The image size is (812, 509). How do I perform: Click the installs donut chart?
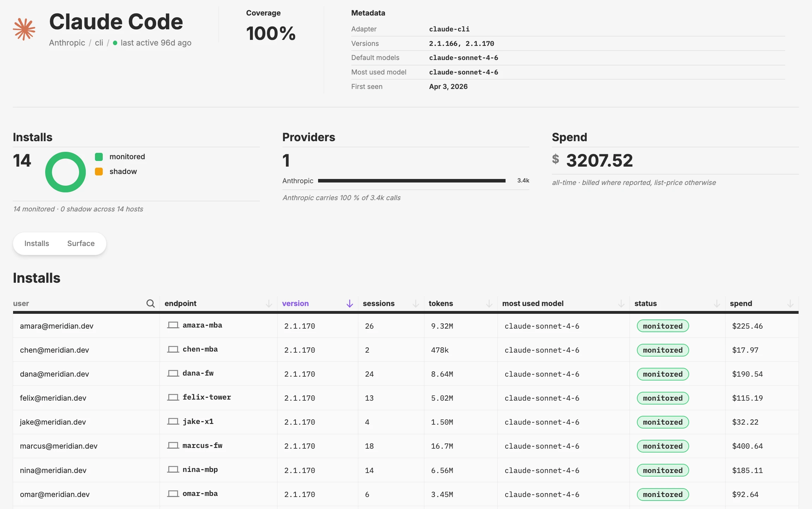(x=66, y=172)
